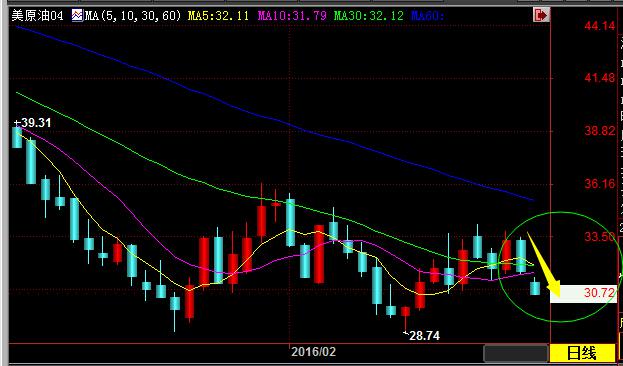
Task: Switch period using the yellow 日线 button
Action: point(582,353)
